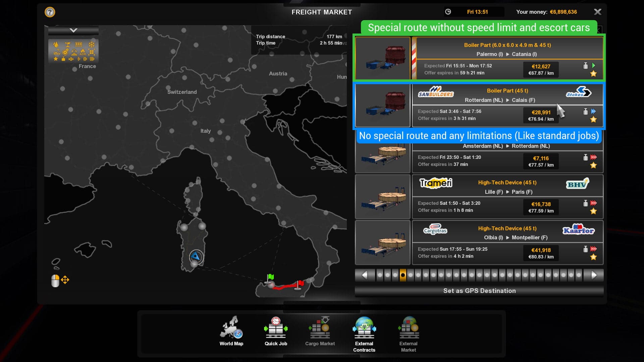Select the triple-chevron urgent delivery filter icon
This screenshot has height=362, width=644.
click(92, 60)
